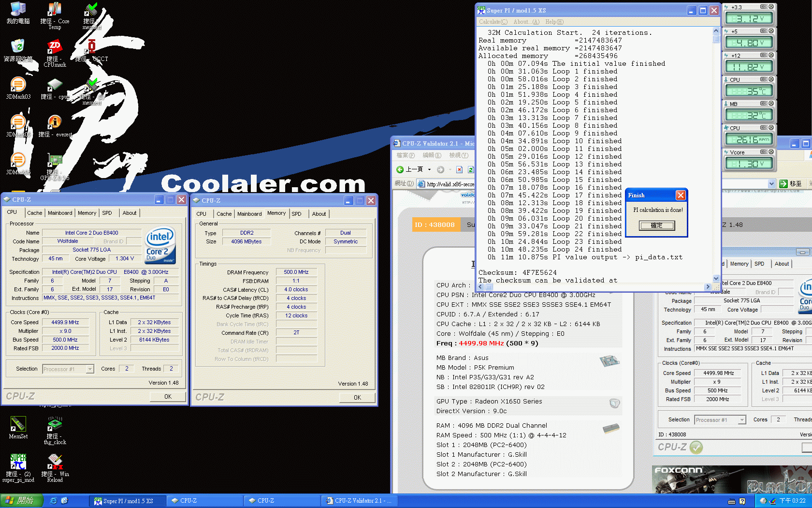The image size is (812, 508).
Task: Open the My Computer desktop icon
Action: click(18, 13)
